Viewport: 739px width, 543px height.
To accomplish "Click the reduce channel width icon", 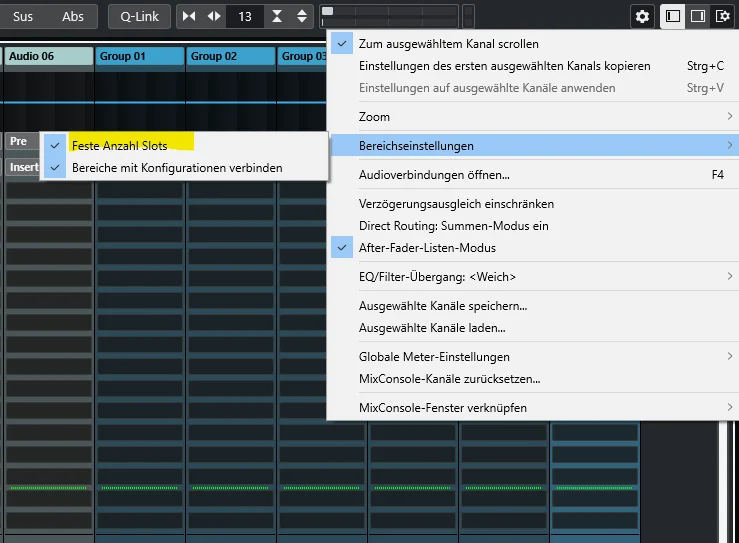I will pos(189,16).
